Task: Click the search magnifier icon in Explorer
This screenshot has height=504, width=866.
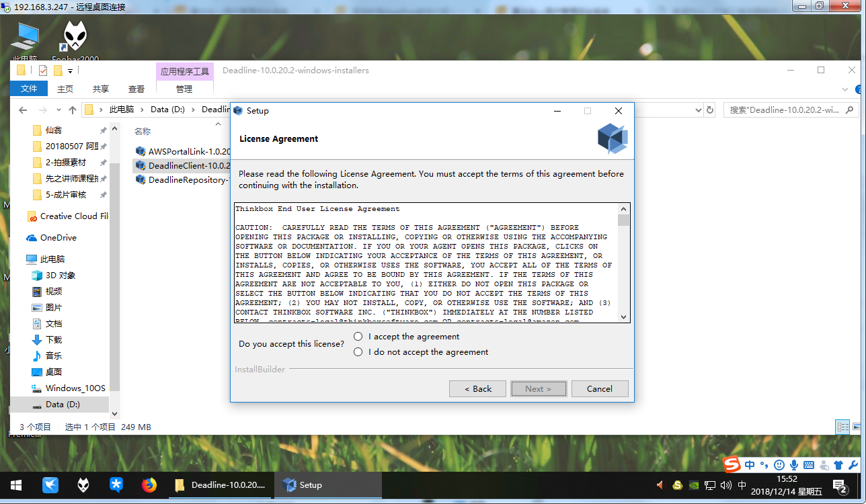Action: [x=851, y=110]
